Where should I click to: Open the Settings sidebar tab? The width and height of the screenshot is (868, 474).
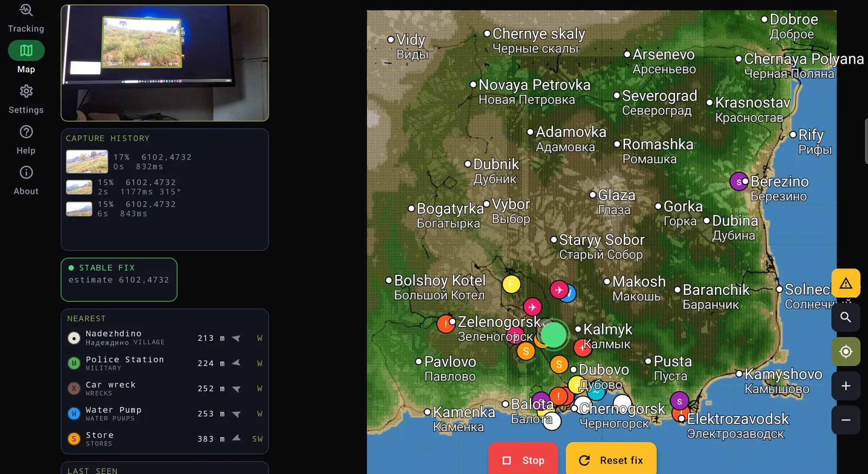[26, 99]
